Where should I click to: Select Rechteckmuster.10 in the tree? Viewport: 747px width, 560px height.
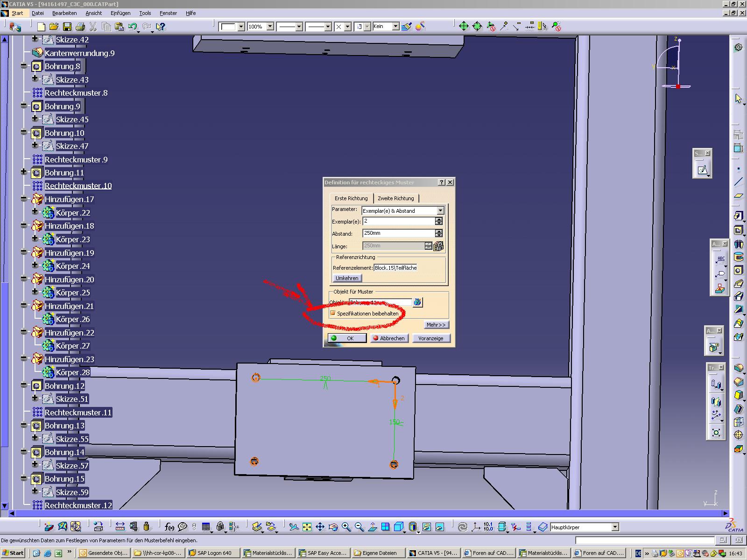coord(78,186)
